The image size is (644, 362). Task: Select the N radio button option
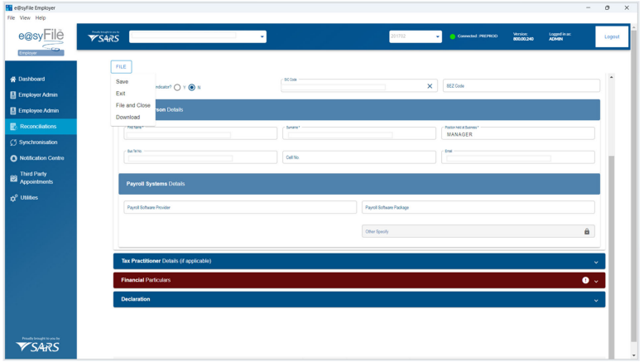192,87
